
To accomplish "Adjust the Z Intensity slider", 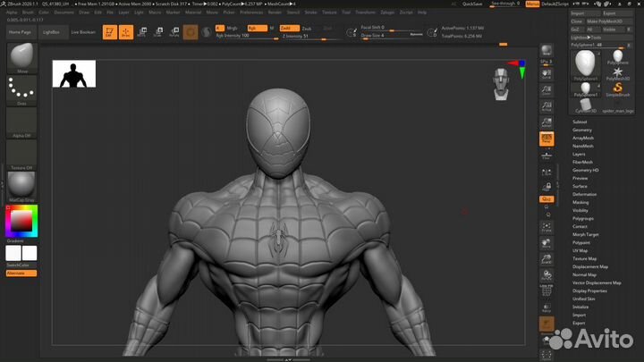I will 310,36.
